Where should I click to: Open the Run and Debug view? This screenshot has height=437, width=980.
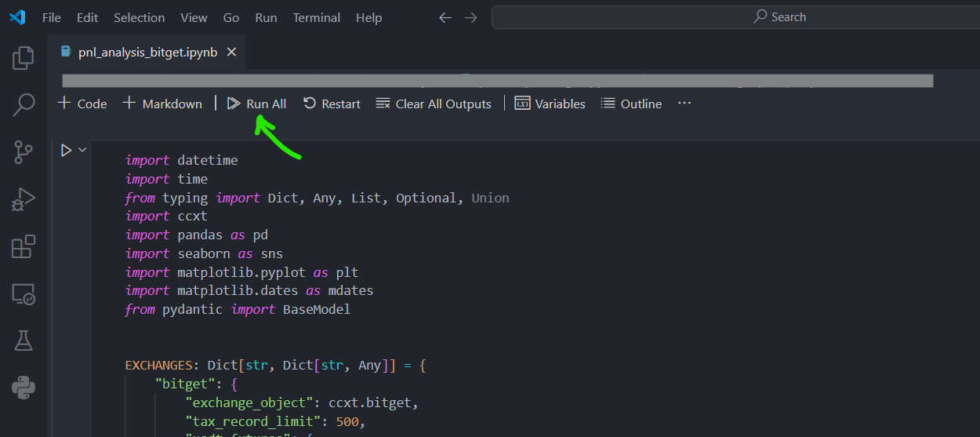coord(24,199)
